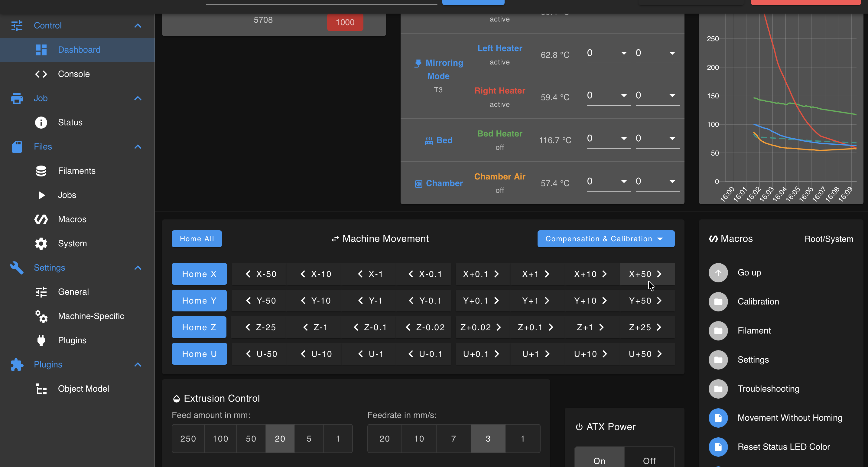868x467 pixels.
Task: Click the Right Heater link
Action: point(500,90)
